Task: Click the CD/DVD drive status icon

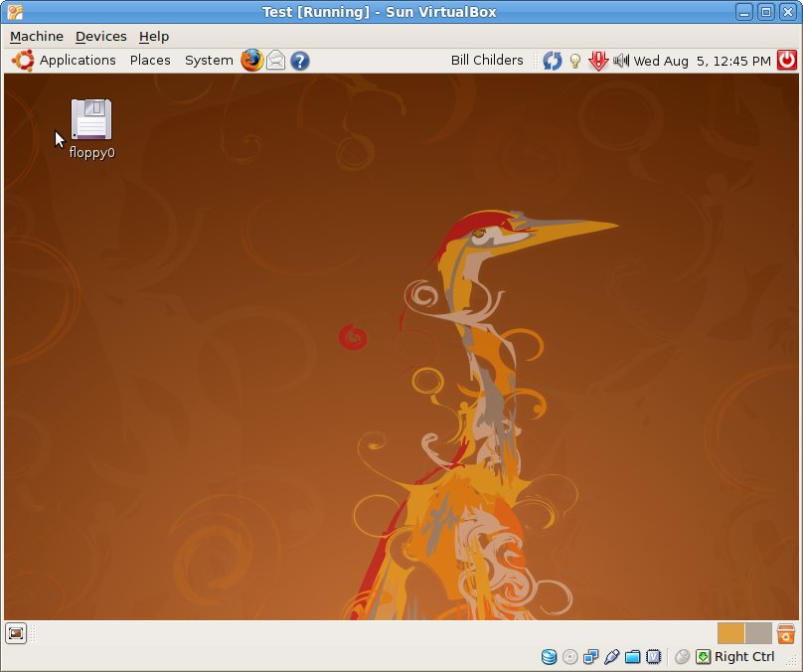Action: click(569, 656)
